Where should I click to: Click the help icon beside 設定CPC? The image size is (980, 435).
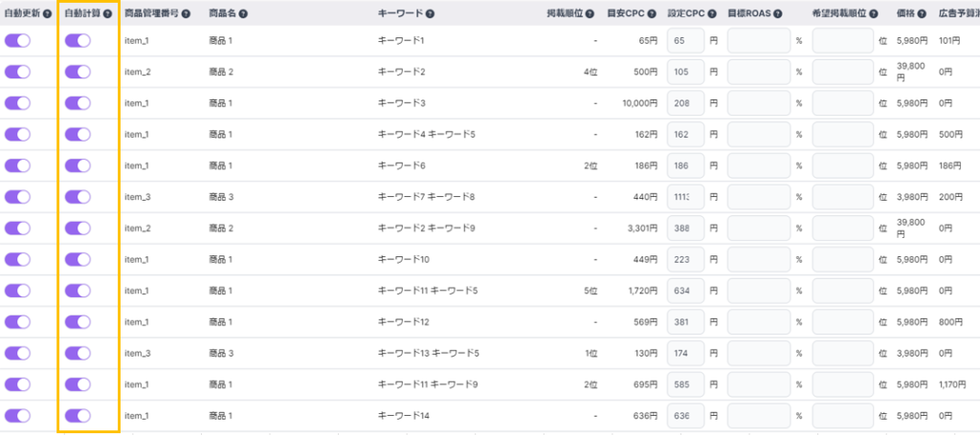711,14
